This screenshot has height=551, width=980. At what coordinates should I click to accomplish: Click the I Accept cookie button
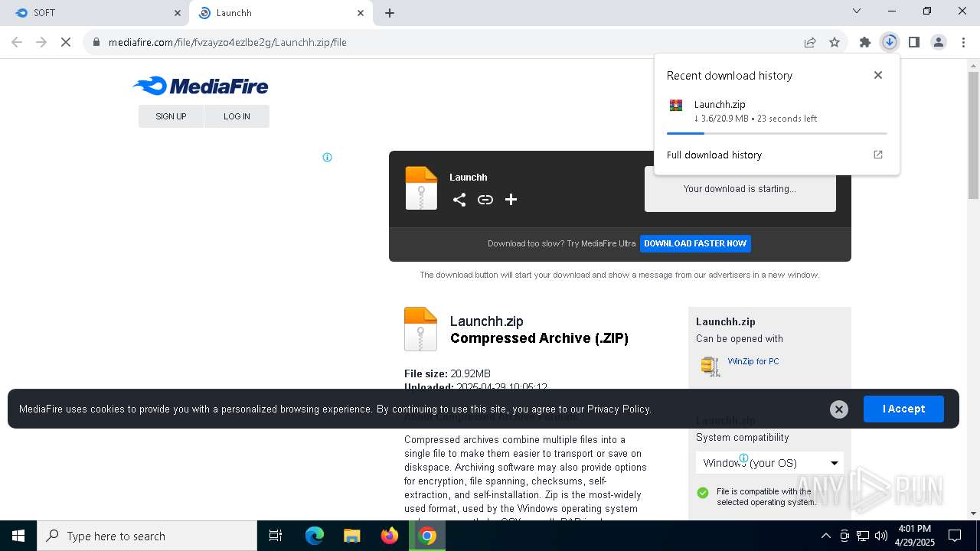[903, 409]
